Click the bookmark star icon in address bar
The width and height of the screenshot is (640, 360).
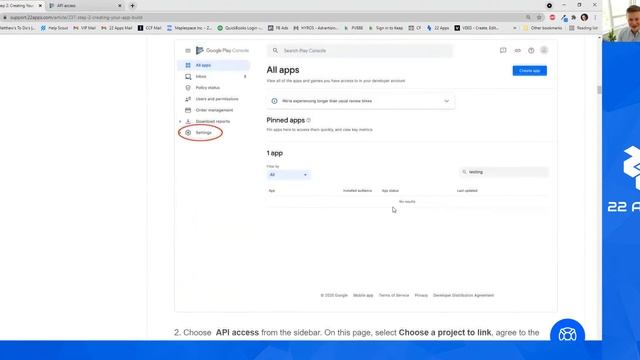coord(539,18)
